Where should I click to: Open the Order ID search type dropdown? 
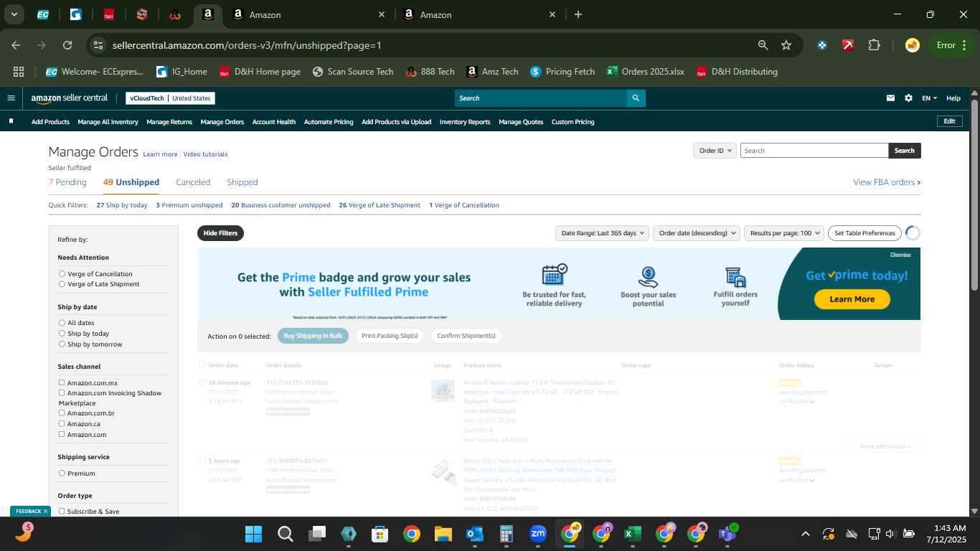715,151
